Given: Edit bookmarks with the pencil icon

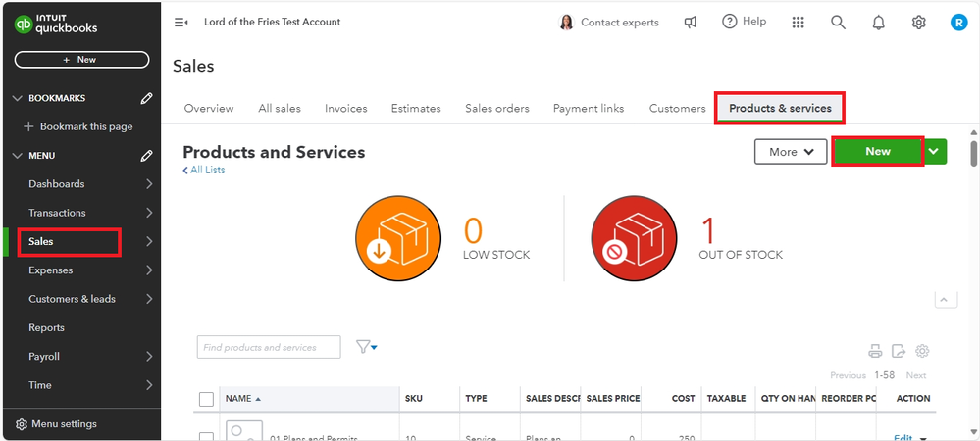Looking at the screenshot, I should pyautogui.click(x=146, y=98).
